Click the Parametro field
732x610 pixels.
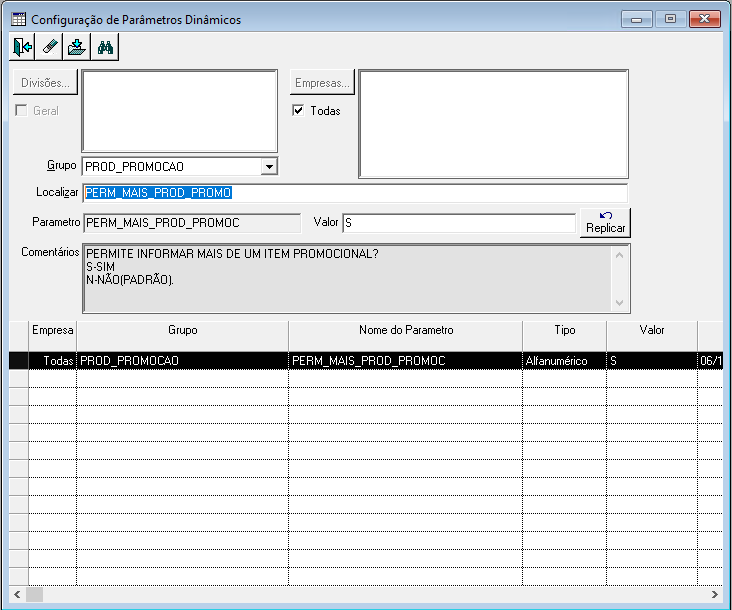coord(192,223)
